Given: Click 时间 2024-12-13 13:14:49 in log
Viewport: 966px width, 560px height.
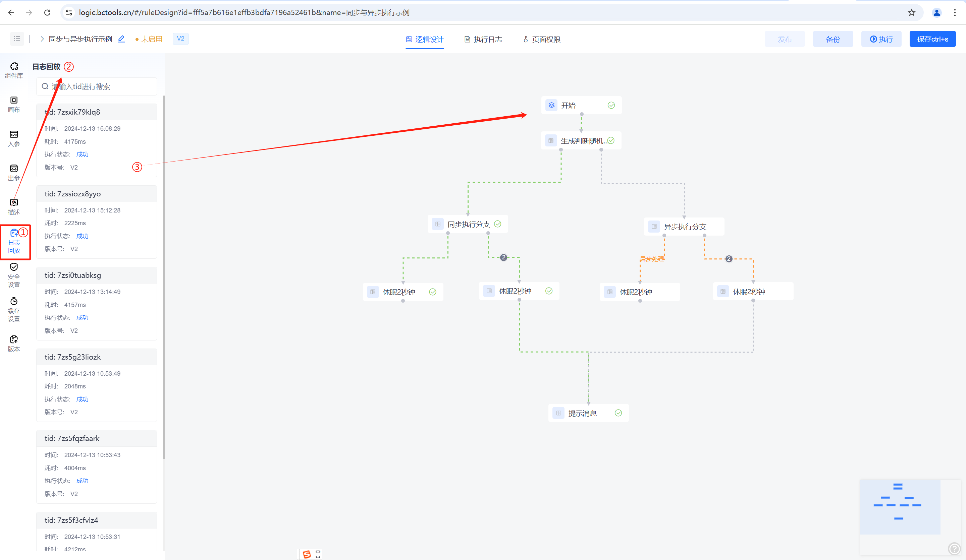Looking at the screenshot, I should pos(92,292).
